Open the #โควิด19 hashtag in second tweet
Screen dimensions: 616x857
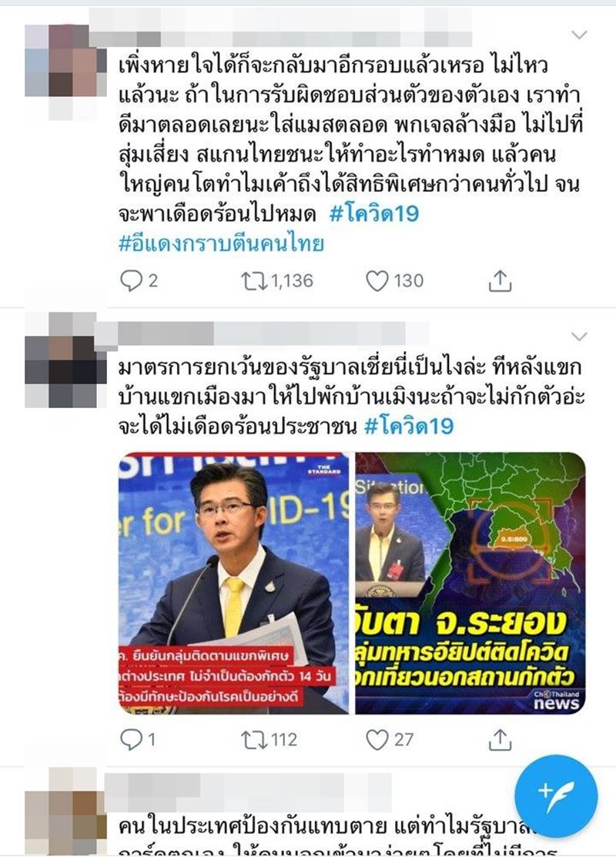(409, 426)
